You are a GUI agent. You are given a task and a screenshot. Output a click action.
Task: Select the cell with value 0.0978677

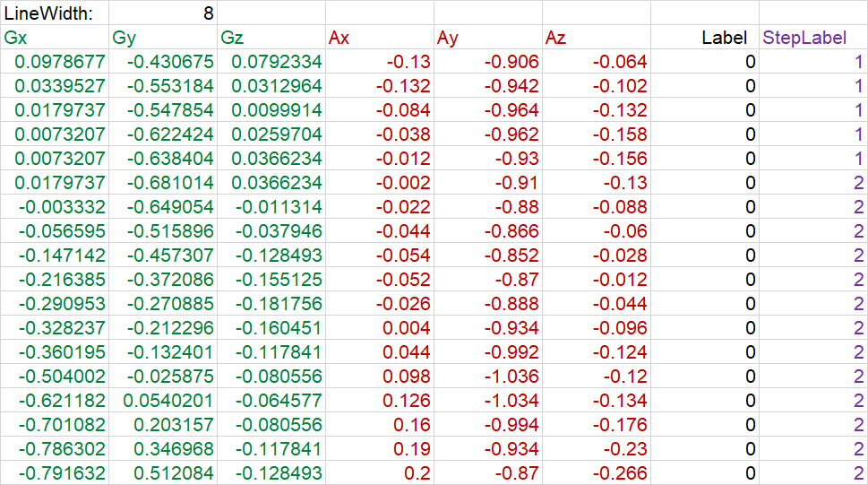[54, 62]
